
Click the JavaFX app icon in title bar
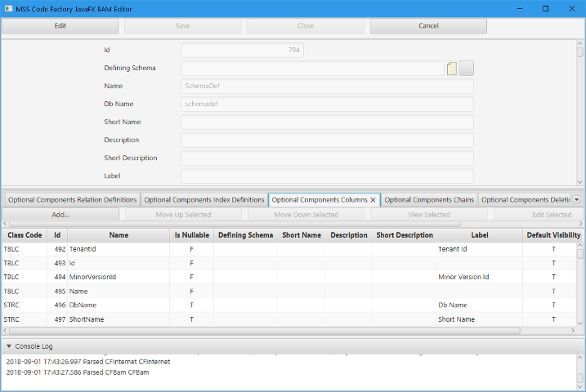click(x=8, y=8)
